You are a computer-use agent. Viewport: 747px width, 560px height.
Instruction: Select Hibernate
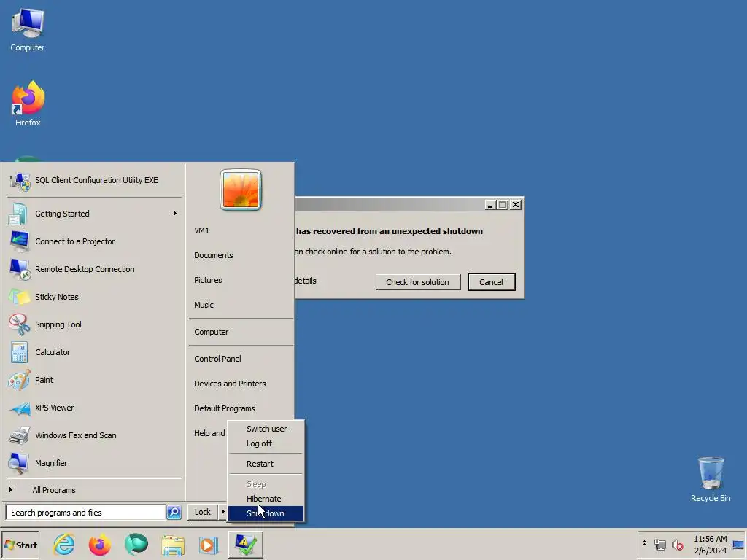click(x=266, y=499)
